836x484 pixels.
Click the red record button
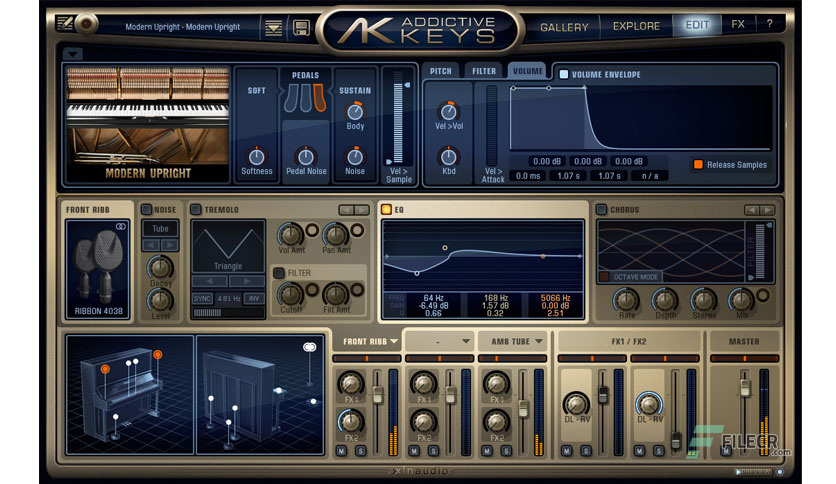click(x=86, y=23)
